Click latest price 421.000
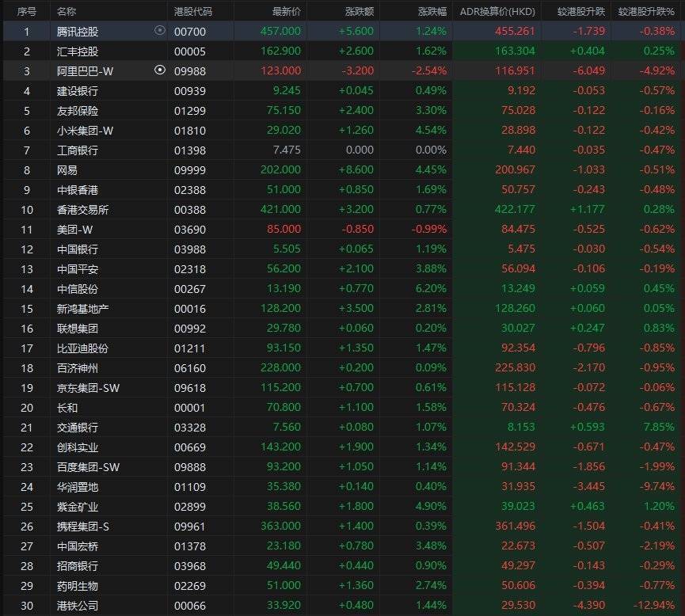 [x=280, y=209]
